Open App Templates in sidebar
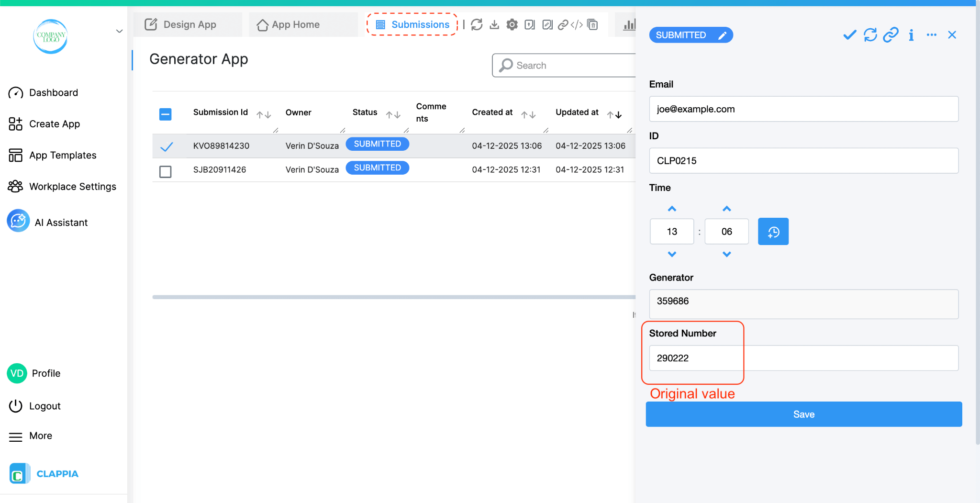Image resolution: width=980 pixels, height=503 pixels. (x=52, y=155)
